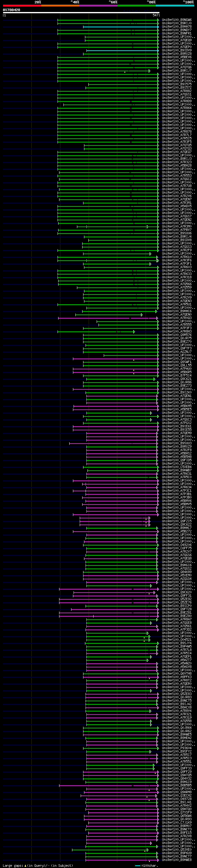Open the UniRef100_A7QEQ9 entry

(x=177, y=40)
